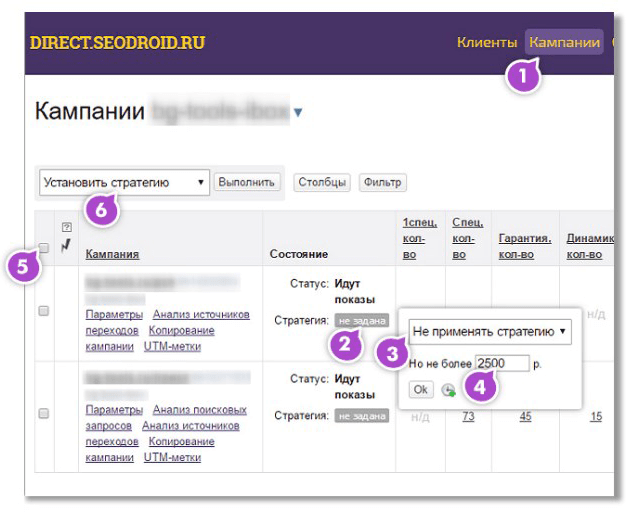
Task: Click first campaign's Копирование кампании link
Action: coord(182,330)
